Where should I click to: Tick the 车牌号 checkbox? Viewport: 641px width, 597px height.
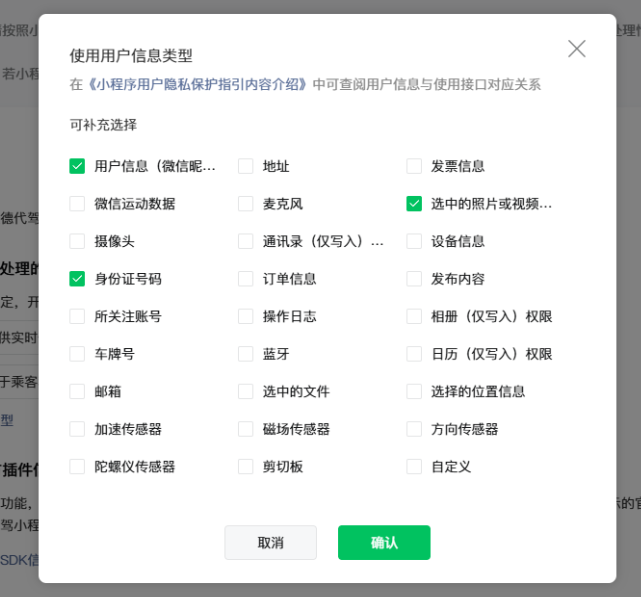coord(77,354)
